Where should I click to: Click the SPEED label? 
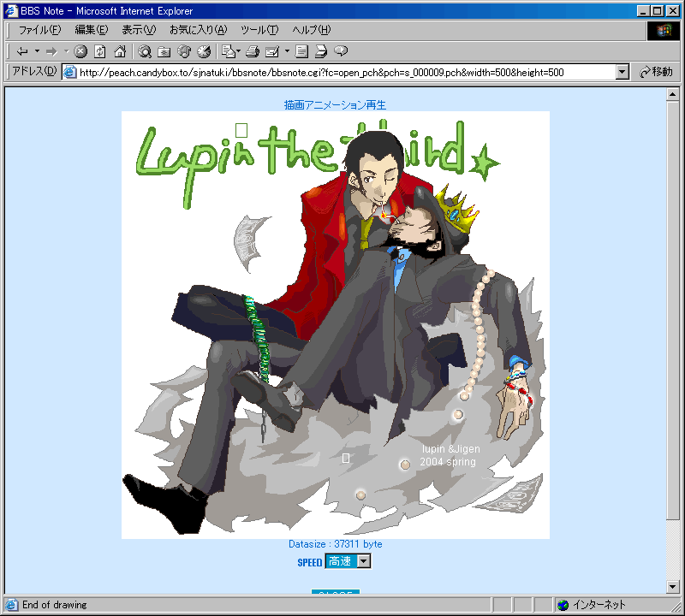point(310,562)
